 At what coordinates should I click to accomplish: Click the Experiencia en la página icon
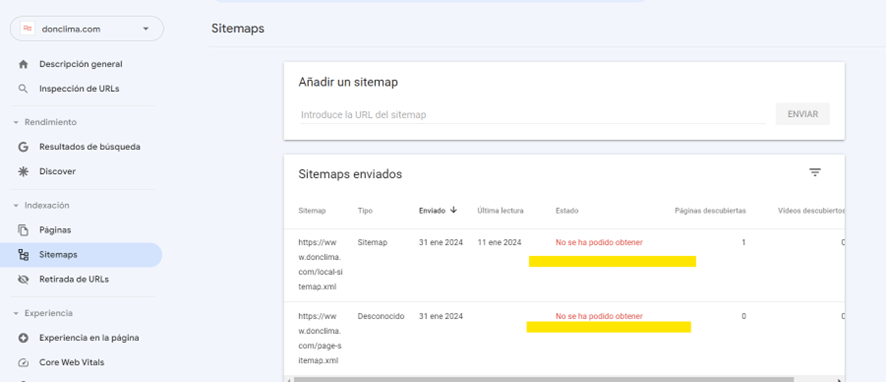[x=23, y=338]
